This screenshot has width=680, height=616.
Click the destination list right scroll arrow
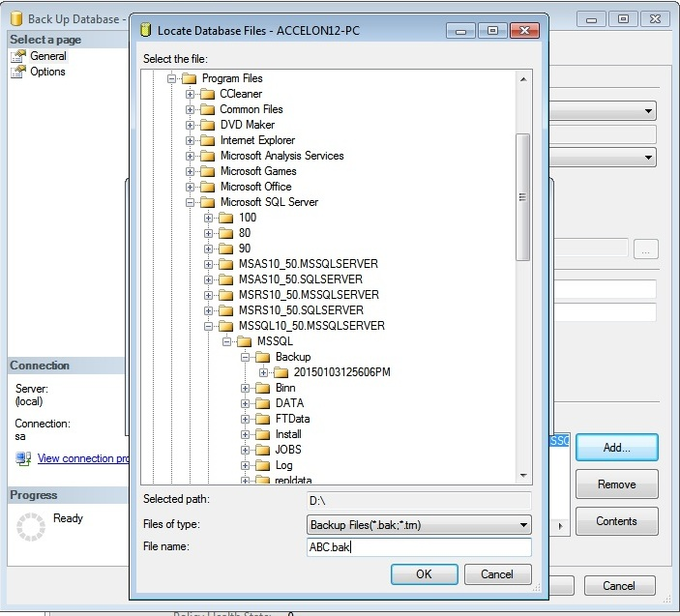(561, 526)
